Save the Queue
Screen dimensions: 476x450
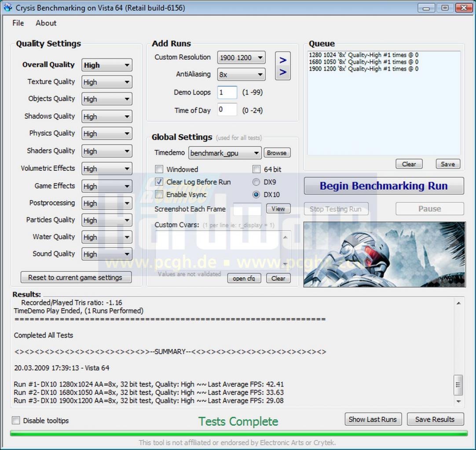pyautogui.click(x=448, y=164)
